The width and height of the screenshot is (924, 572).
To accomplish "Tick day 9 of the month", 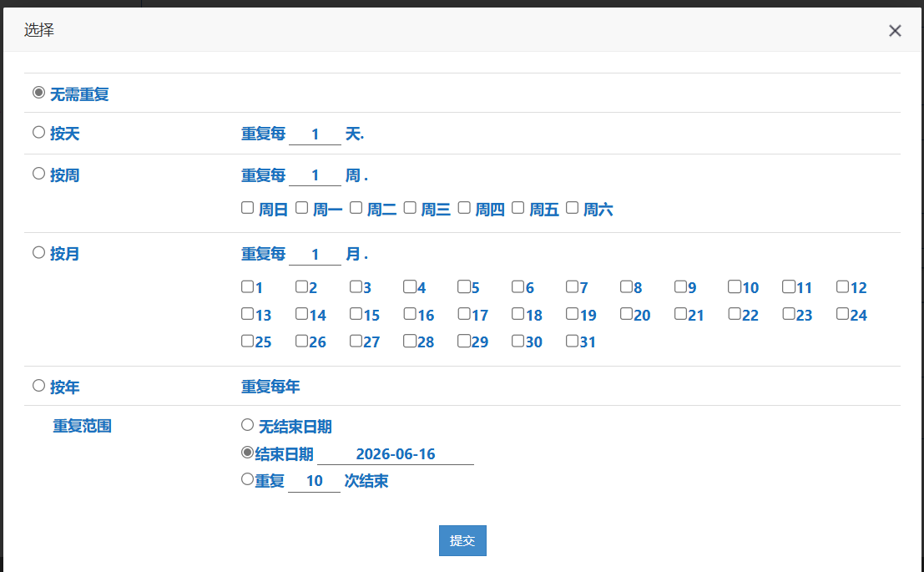I will tap(680, 286).
